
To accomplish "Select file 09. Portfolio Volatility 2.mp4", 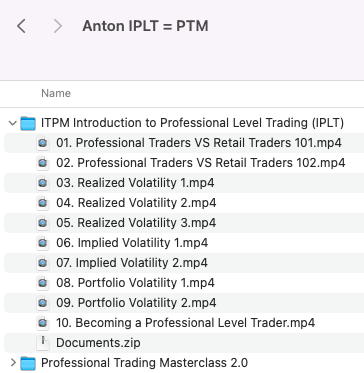I will 136,303.
